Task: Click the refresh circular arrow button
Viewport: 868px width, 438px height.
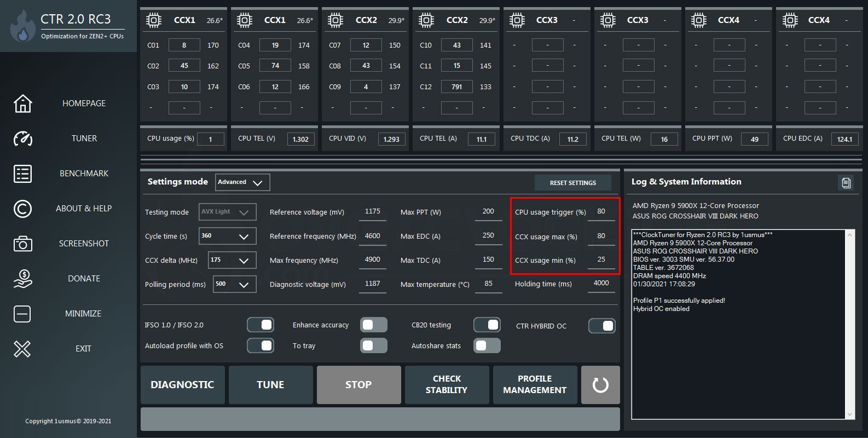Action: click(600, 385)
